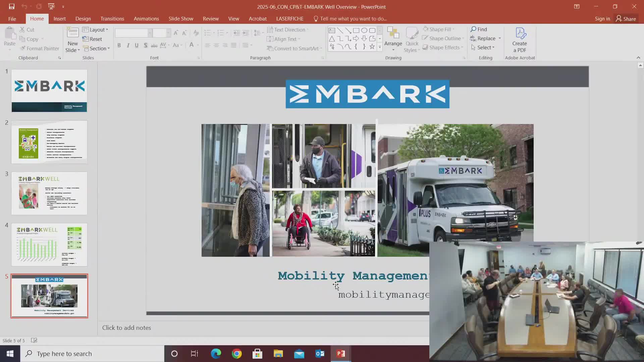Select slide 3 EMBARK WELL thumbnail
Image resolution: width=644 pixels, height=362 pixels.
coord(49,193)
